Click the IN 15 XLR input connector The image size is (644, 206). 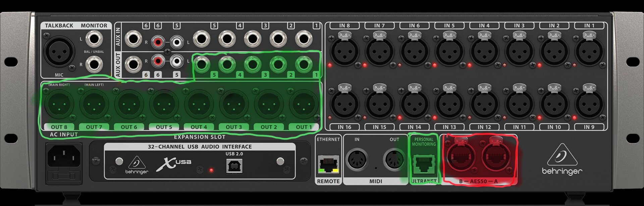pos(380,104)
